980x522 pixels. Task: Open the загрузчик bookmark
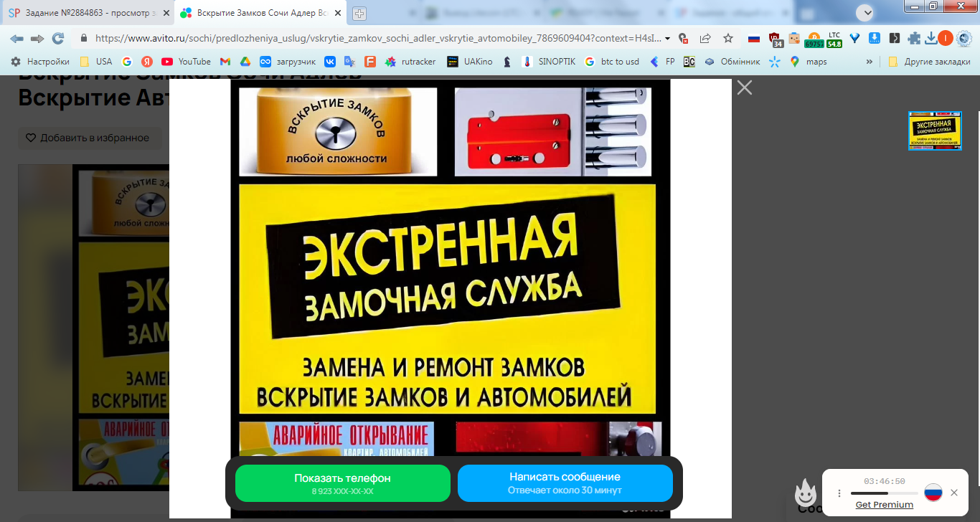(x=288, y=62)
